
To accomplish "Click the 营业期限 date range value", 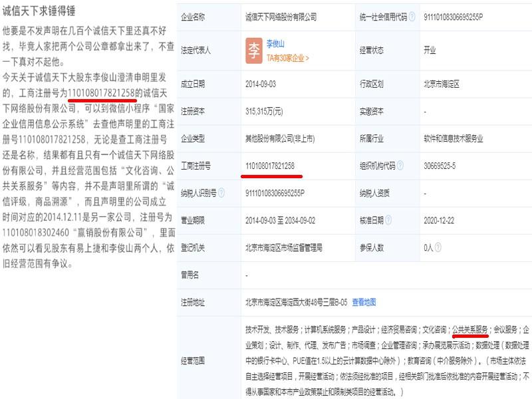I will (280, 221).
